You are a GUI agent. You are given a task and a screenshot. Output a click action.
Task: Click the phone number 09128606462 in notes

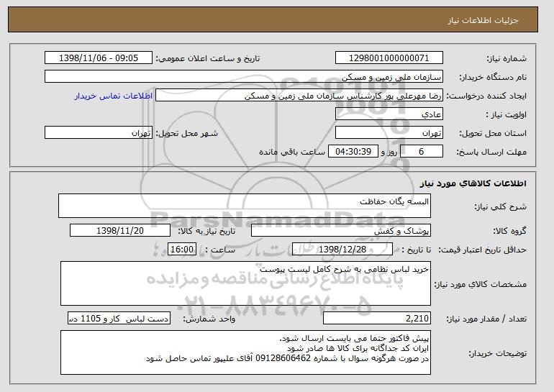coord(283,358)
